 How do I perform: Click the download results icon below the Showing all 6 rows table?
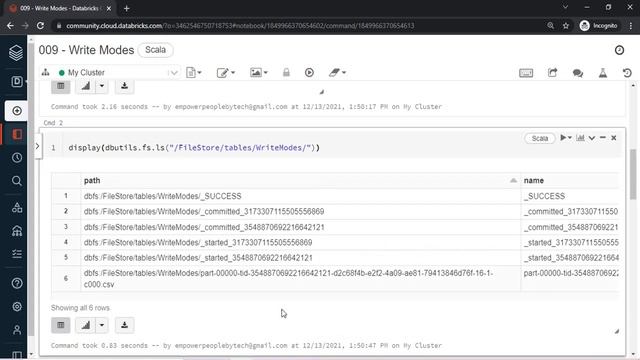pyautogui.click(x=124, y=325)
